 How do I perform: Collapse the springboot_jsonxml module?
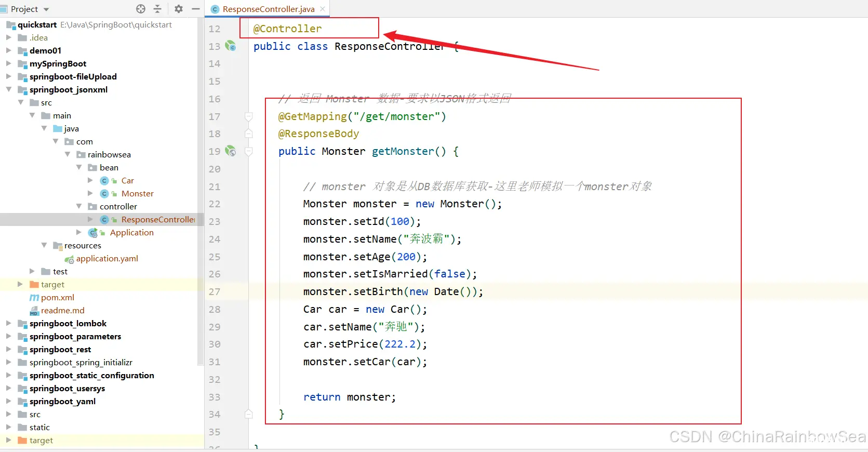point(9,89)
